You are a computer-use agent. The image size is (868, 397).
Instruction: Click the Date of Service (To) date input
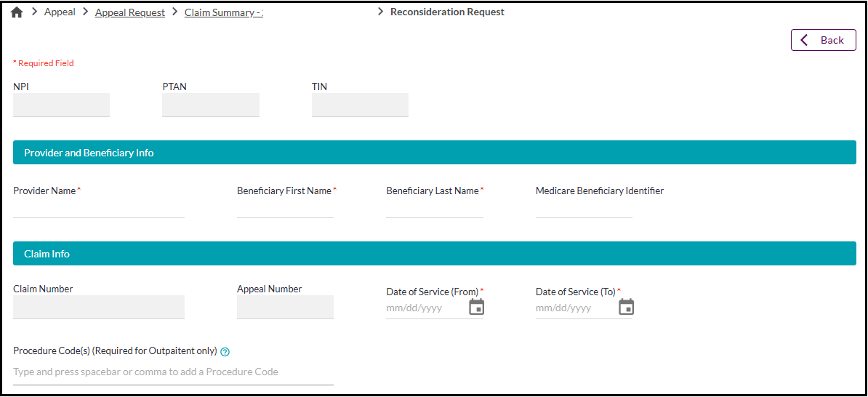pyautogui.click(x=574, y=308)
